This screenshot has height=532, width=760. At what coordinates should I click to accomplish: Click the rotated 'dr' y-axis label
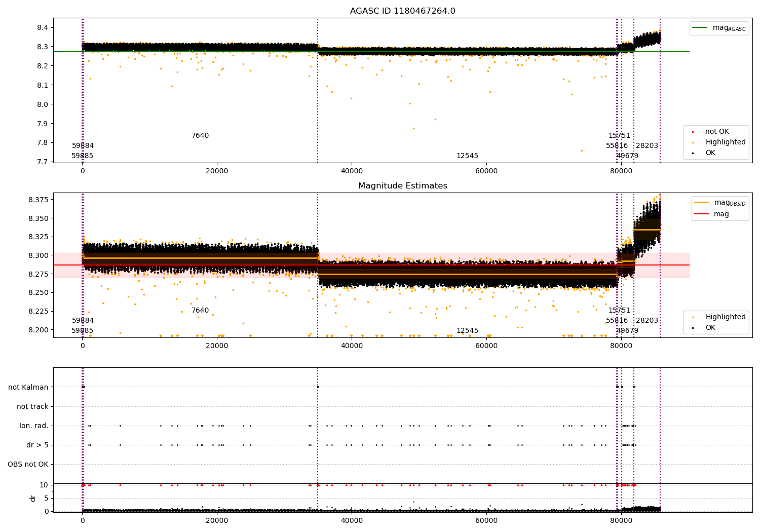(33, 498)
